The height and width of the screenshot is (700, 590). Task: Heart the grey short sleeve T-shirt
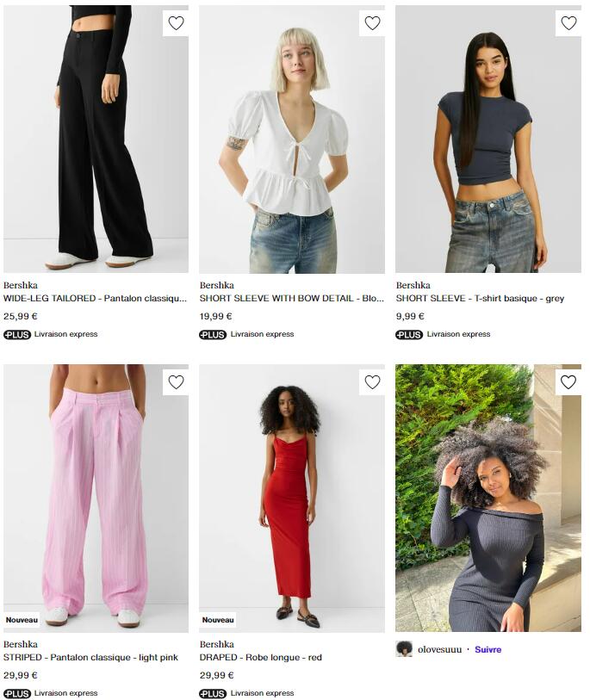click(568, 22)
